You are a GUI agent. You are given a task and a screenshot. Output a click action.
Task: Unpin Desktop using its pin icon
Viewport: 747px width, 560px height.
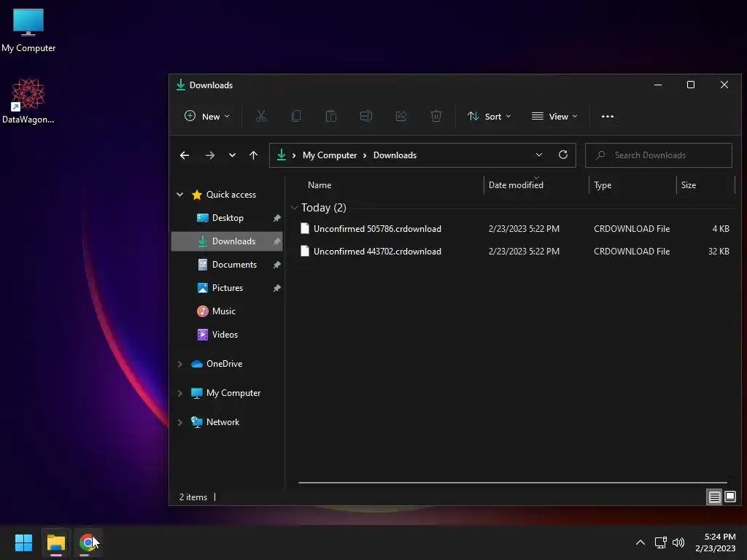click(276, 218)
